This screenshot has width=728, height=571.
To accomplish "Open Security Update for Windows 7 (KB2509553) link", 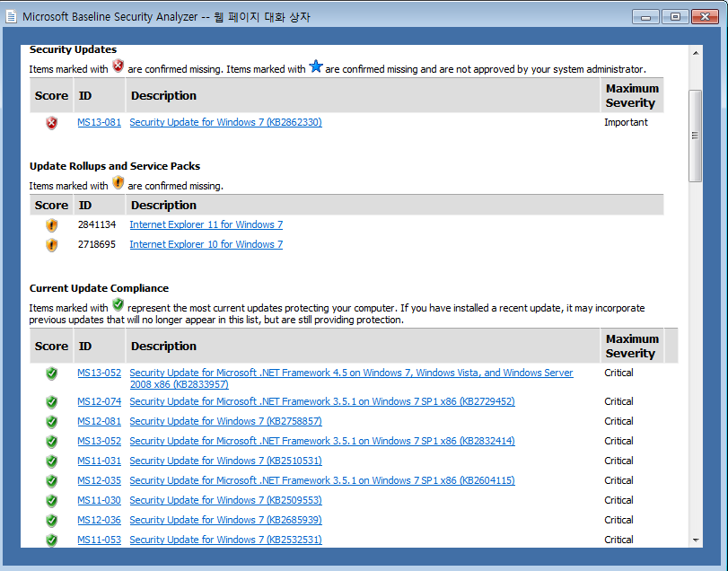I will tap(225, 501).
